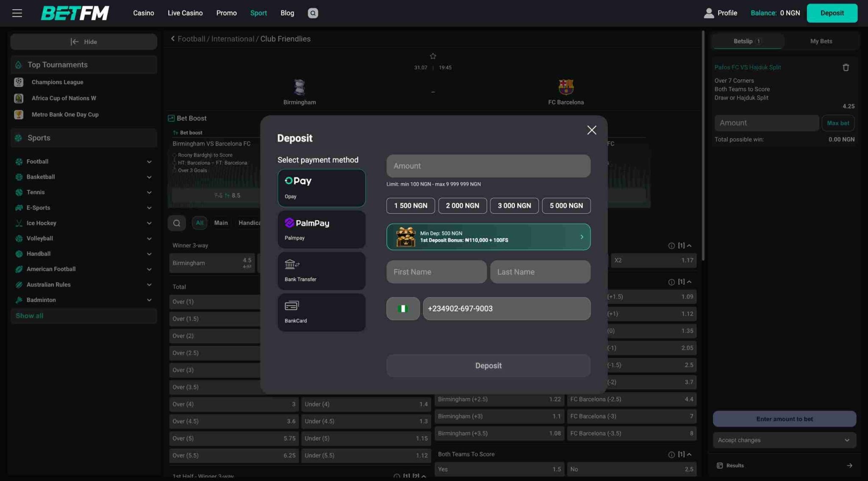Select Bank Transfer payment method
The width and height of the screenshot is (868, 481).
pyautogui.click(x=321, y=271)
